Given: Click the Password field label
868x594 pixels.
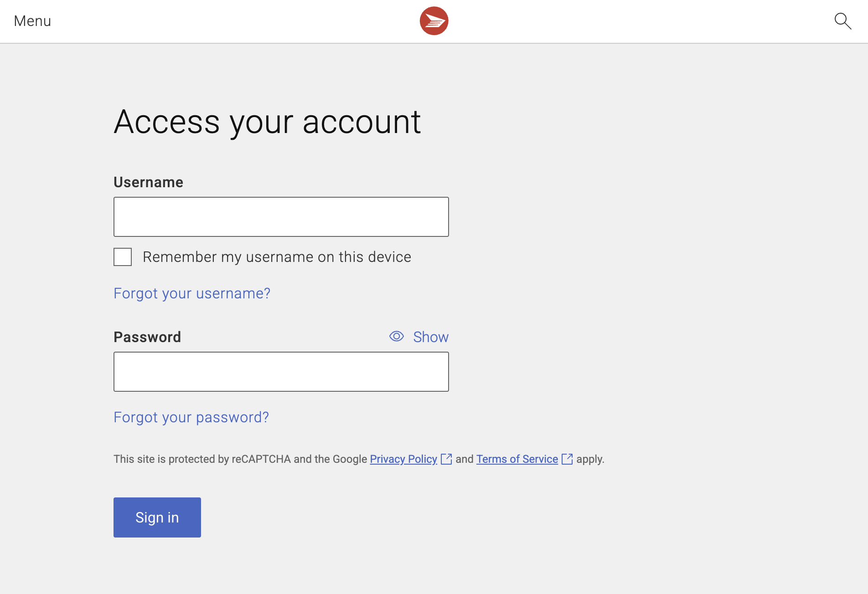Looking at the screenshot, I should [x=147, y=337].
